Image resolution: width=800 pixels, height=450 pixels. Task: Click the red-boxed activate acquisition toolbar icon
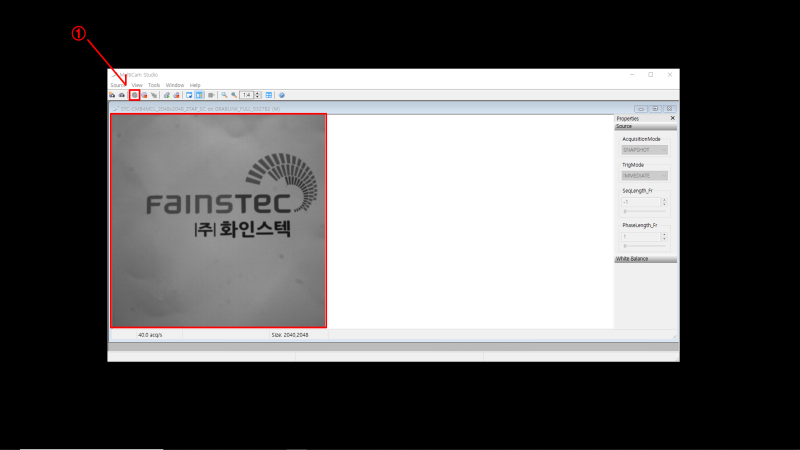tap(135, 95)
